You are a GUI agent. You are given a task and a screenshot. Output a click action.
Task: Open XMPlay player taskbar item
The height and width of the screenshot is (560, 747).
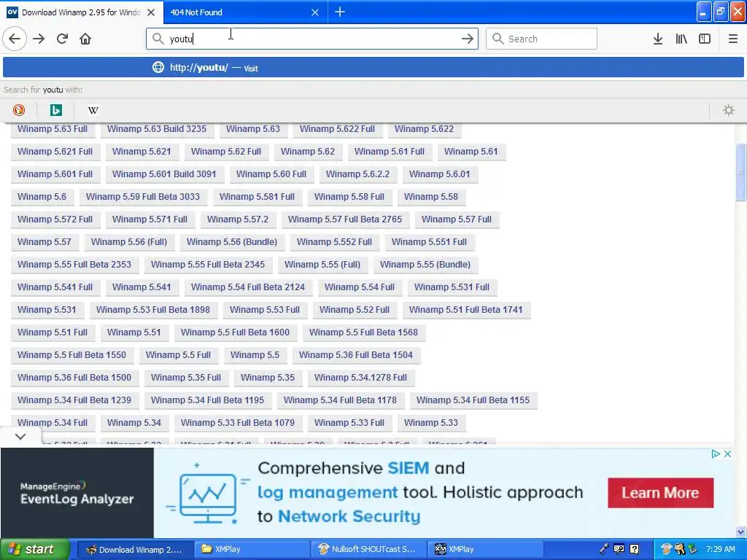485,549
